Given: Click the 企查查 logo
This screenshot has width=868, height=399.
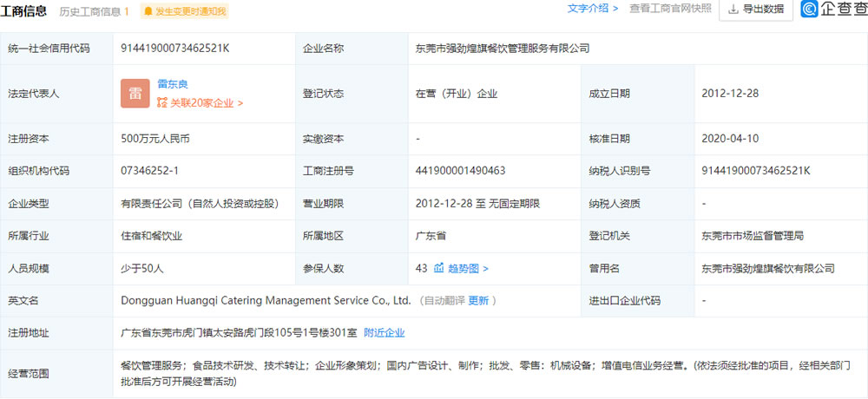Looking at the screenshot, I should click(833, 9).
